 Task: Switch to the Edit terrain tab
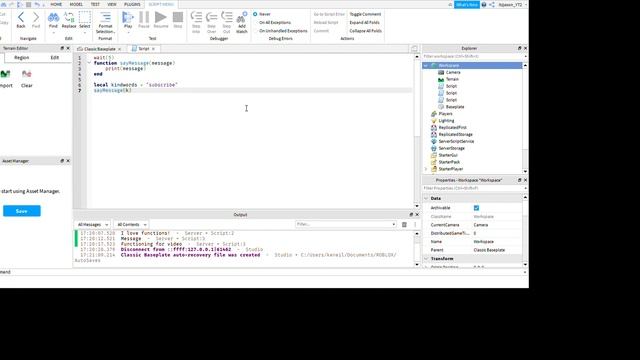(55, 58)
